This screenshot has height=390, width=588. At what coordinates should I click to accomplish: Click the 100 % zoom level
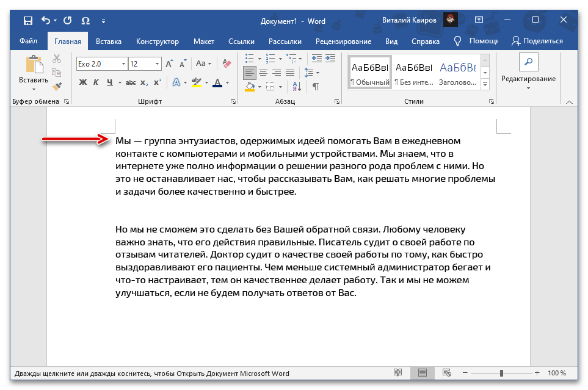[x=556, y=373]
